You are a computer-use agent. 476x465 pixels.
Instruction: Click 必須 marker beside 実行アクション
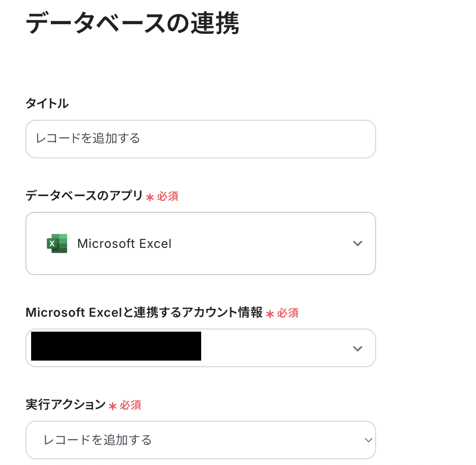pyautogui.click(x=130, y=405)
